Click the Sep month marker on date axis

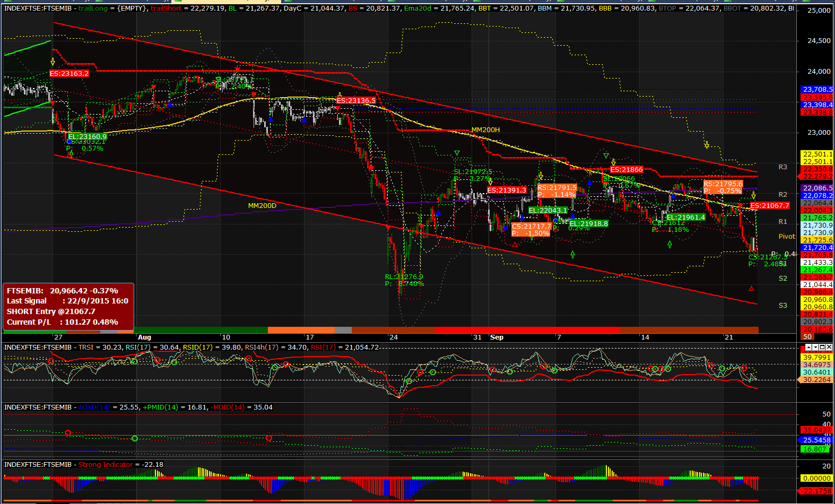click(497, 337)
